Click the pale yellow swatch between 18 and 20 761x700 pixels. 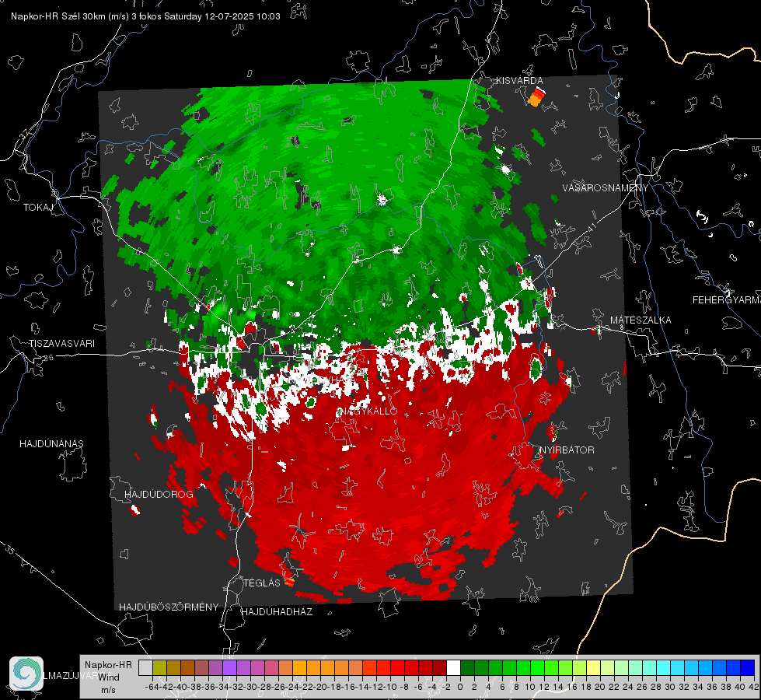tap(594, 668)
